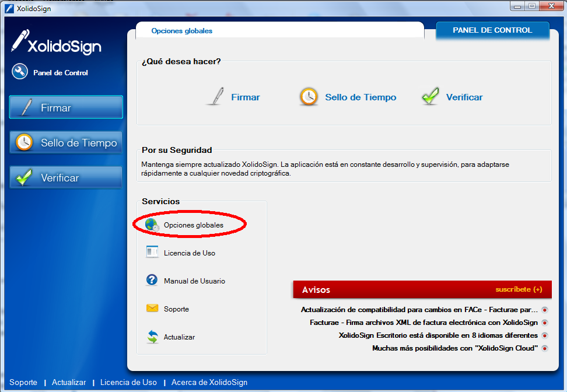Click the Actualizar link in the footer
The width and height of the screenshot is (567, 392).
(x=69, y=382)
